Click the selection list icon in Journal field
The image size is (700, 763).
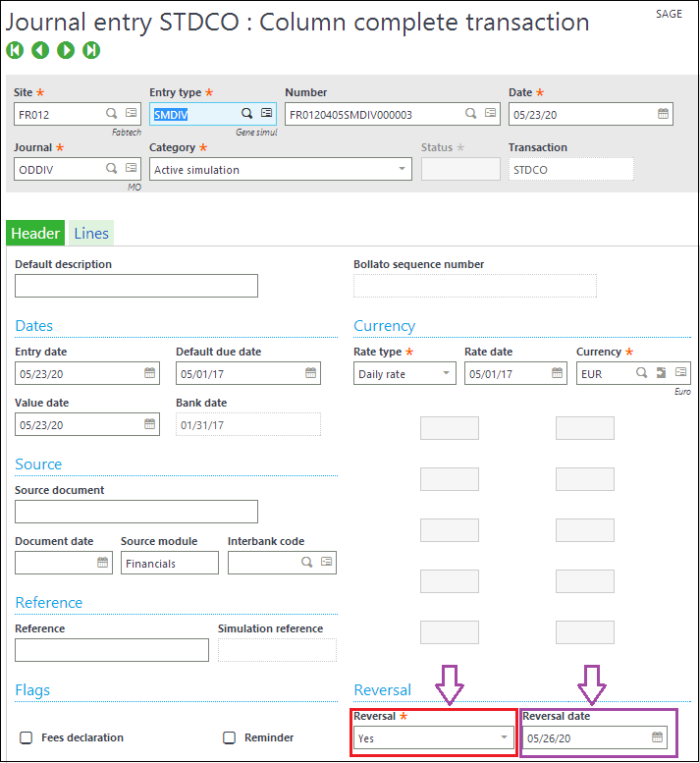(x=131, y=168)
